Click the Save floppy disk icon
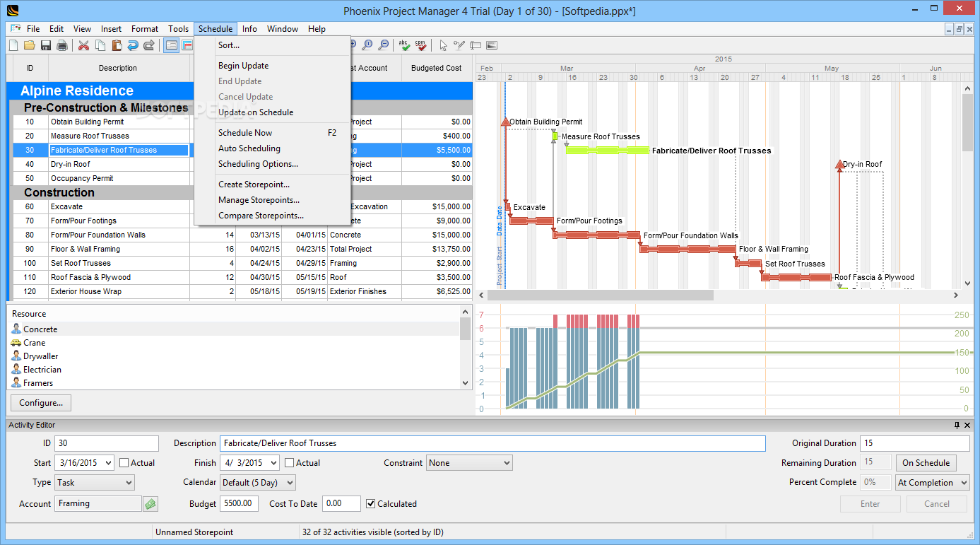Image resolution: width=980 pixels, height=545 pixels. coord(46,45)
